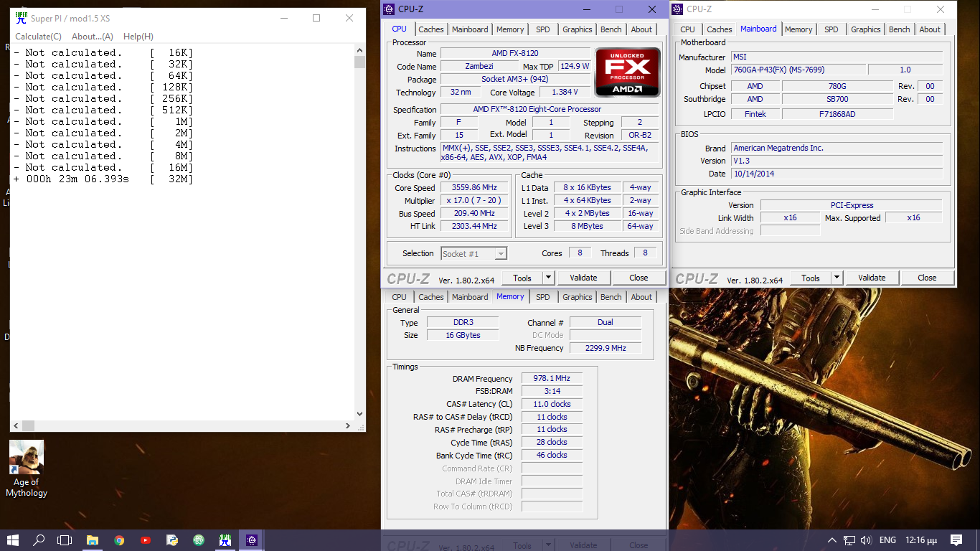The width and height of the screenshot is (980, 551).
Task: Click Close button in the Mainboard window
Action: coord(927,278)
